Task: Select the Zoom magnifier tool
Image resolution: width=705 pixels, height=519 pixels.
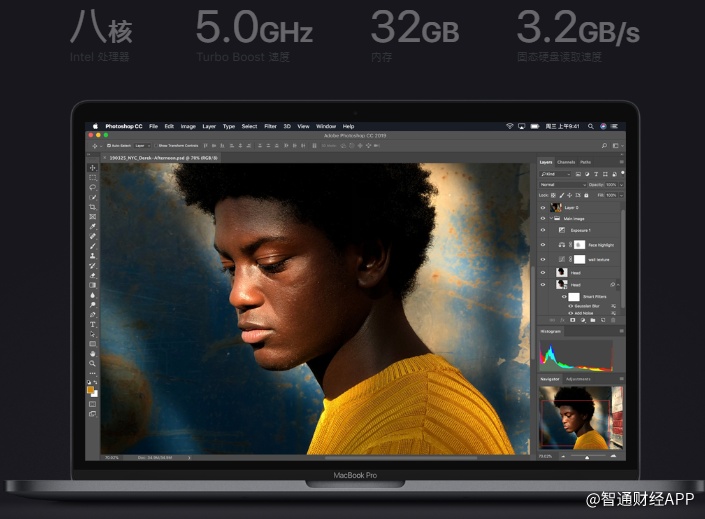Action: pos(93,363)
